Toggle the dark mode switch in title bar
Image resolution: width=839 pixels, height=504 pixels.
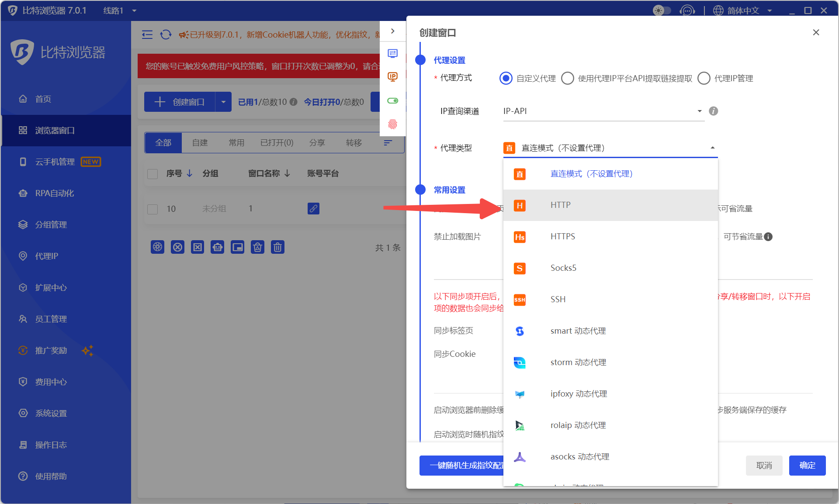(x=662, y=10)
